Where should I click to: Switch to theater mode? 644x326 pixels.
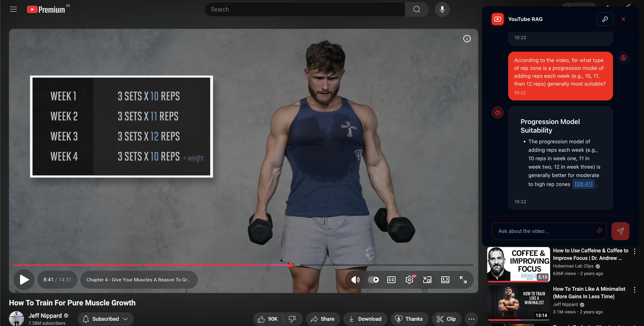pos(445,280)
